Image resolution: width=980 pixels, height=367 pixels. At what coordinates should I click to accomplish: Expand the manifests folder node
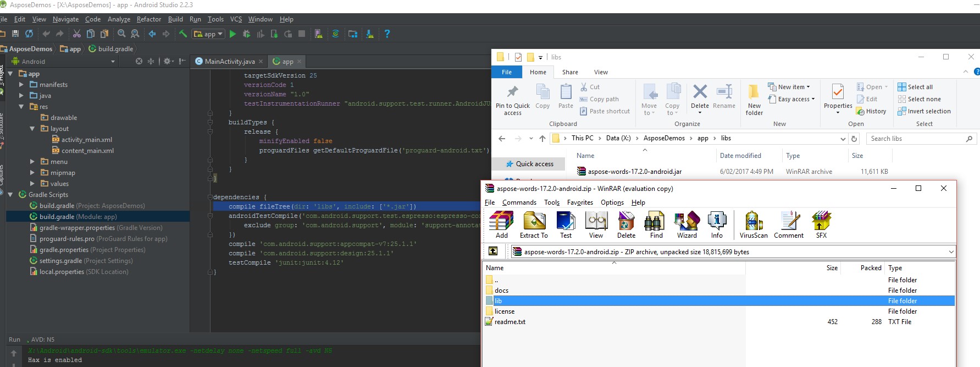21,84
